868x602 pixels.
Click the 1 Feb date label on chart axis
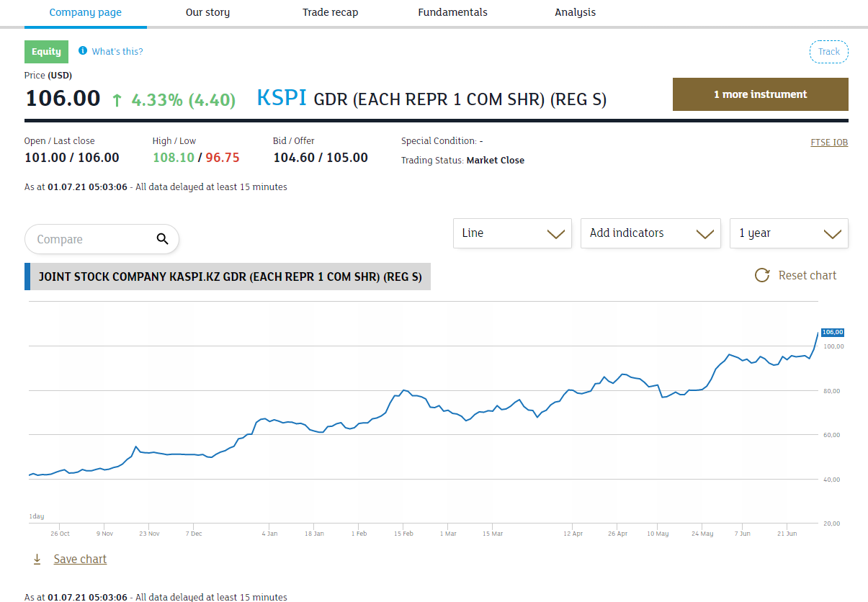[x=359, y=534]
